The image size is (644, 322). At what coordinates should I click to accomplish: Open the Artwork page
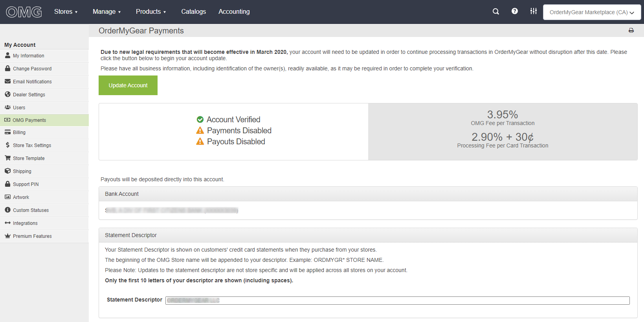click(x=44, y=197)
